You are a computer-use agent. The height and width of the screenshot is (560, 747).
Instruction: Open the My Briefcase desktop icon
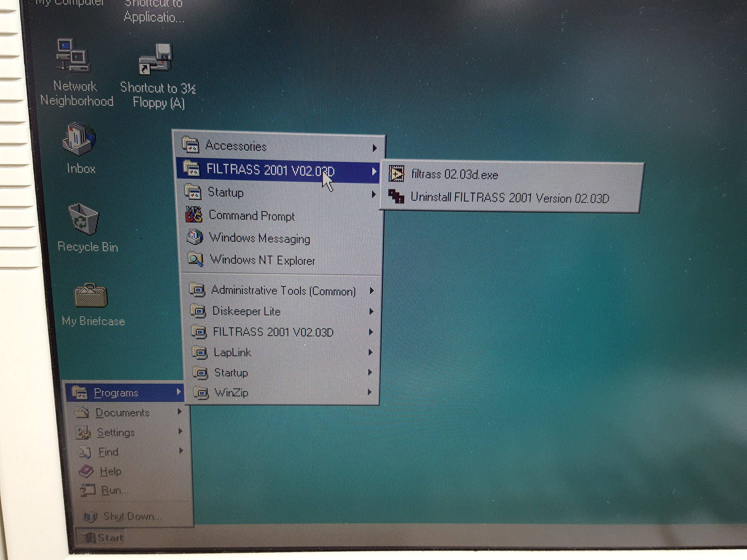tap(91, 296)
